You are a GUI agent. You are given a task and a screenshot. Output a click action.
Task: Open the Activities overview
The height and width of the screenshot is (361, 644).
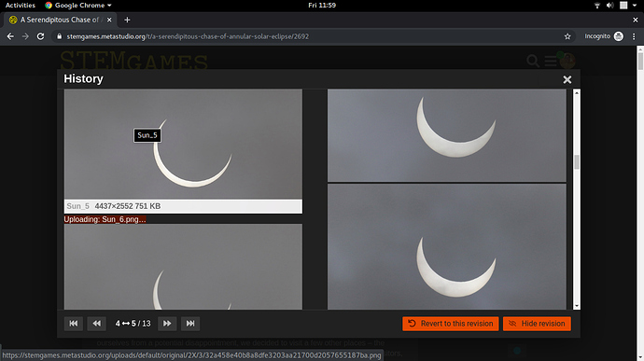point(21,6)
